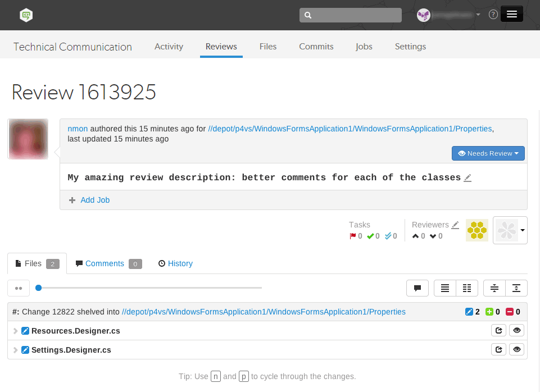
Task: Mark Resources.Designer.cs as read
Action: [x=516, y=331]
